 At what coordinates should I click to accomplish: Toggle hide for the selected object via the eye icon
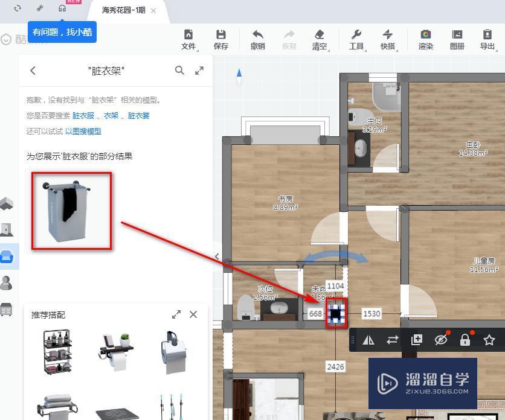[x=440, y=340]
